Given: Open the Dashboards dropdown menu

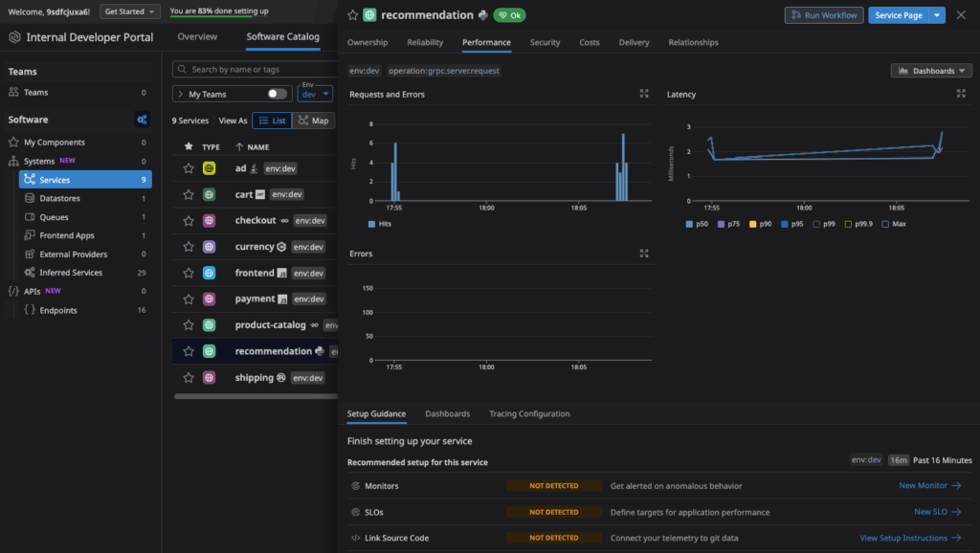Looking at the screenshot, I should (930, 71).
